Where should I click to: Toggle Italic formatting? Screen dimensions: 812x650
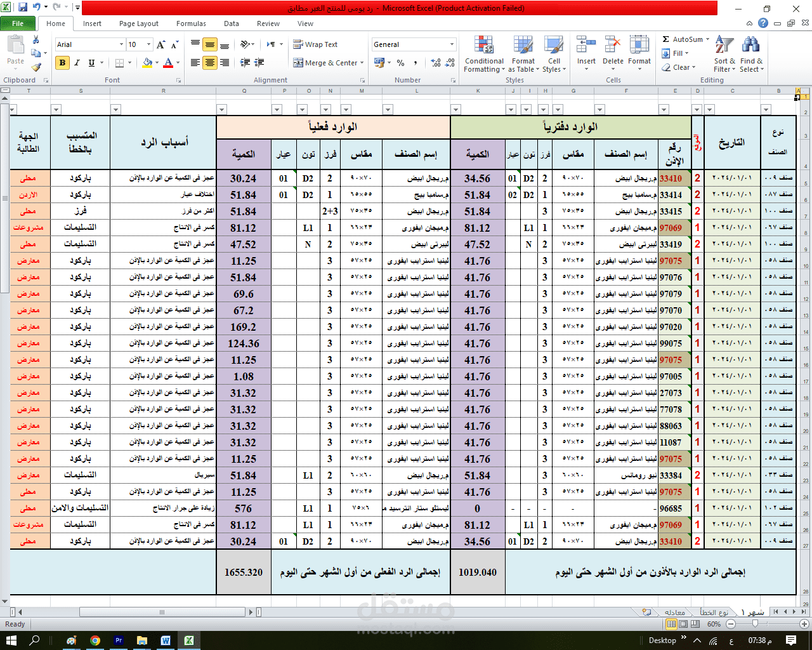[x=77, y=63]
